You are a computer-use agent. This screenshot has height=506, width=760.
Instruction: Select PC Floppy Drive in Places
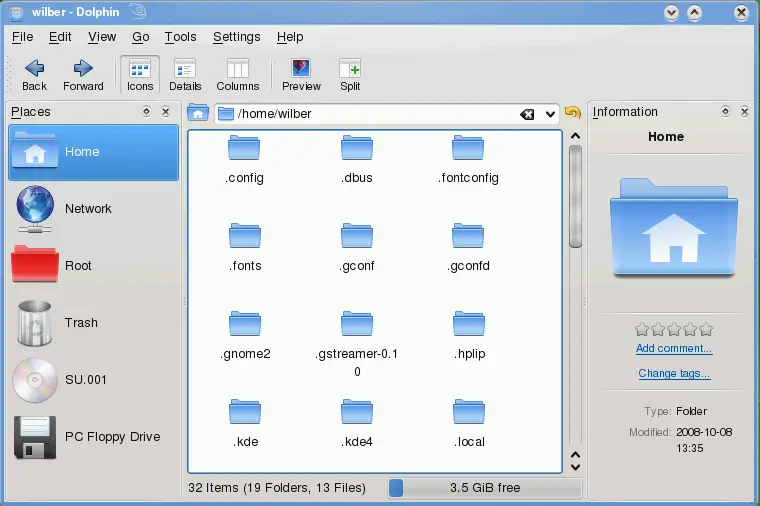click(x=112, y=436)
